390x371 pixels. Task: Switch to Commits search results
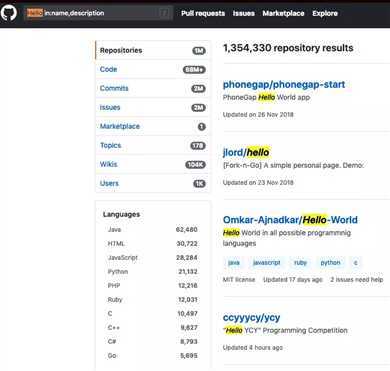[153, 88]
